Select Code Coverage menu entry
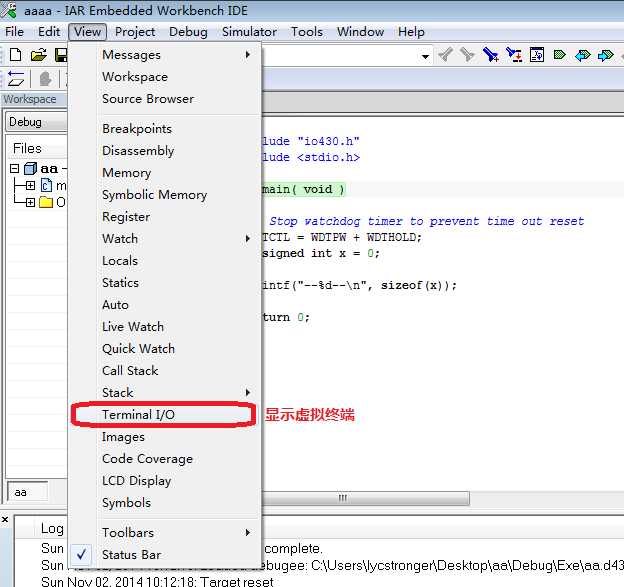This screenshot has height=587, width=624. [165, 458]
